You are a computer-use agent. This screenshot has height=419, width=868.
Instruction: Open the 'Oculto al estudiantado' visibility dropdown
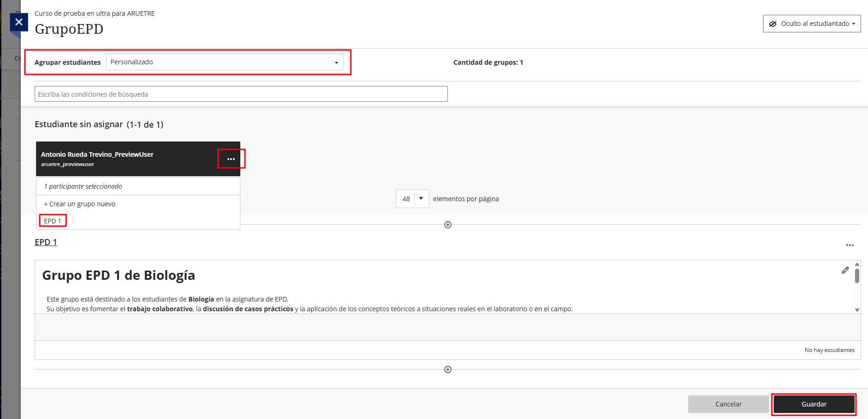coord(812,24)
